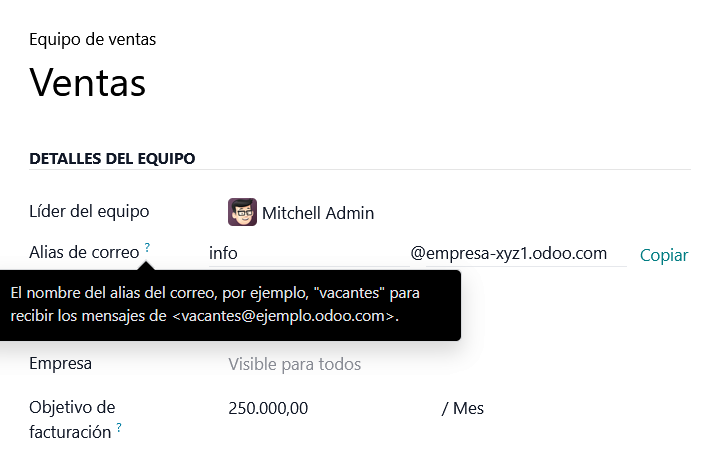This screenshot has height=465, width=706.
Task: Edit the Ventas team name field
Action: pyautogui.click(x=88, y=83)
